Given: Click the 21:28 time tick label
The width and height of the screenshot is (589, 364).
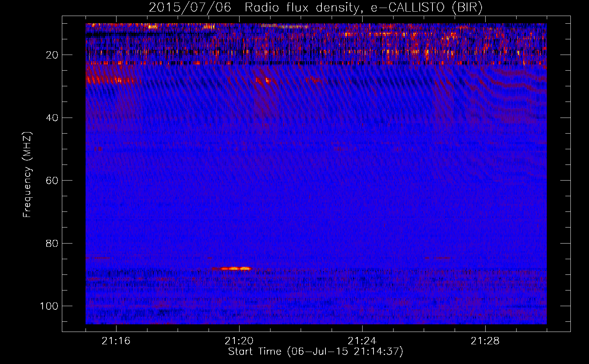Looking at the screenshot, I should [x=485, y=341].
